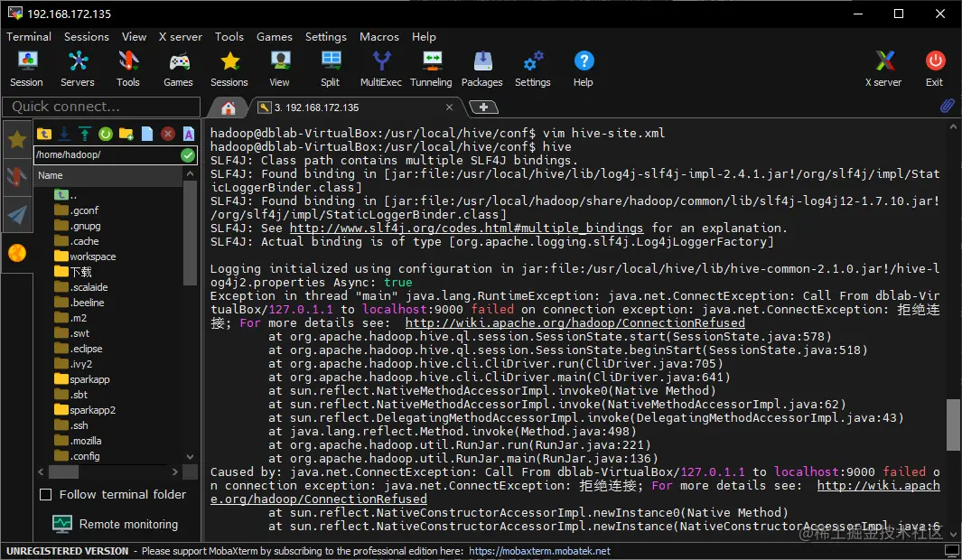The height and width of the screenshot is (560, 962).
Task: Go to home tab icon
Action: tap(229, 108)
